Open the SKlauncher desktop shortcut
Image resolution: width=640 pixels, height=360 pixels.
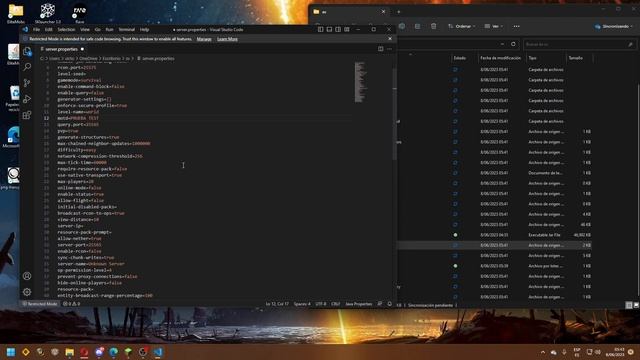click(x=48, y=13)
